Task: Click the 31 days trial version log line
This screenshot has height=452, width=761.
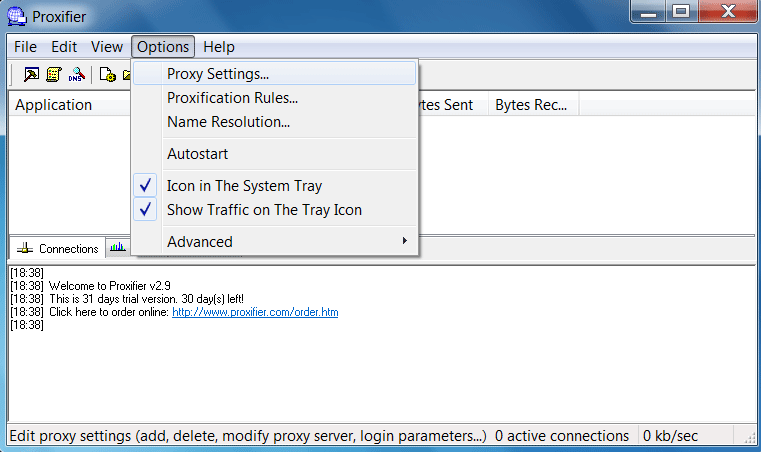Action: (x=147, y=299)
